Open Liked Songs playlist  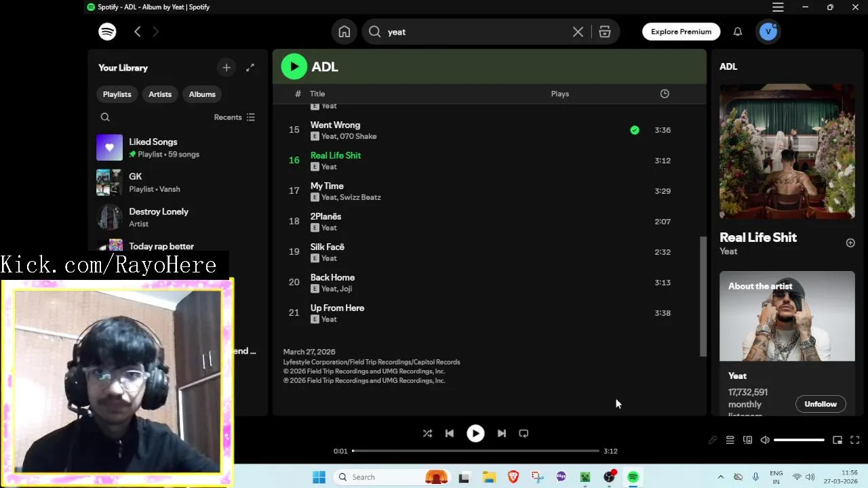coord(178,148)
